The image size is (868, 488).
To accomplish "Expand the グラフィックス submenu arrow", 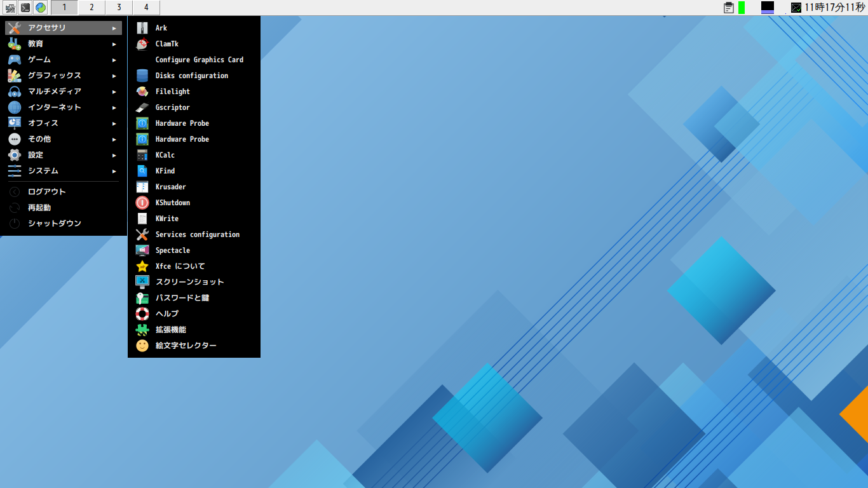I will click(x=114, y=76).
